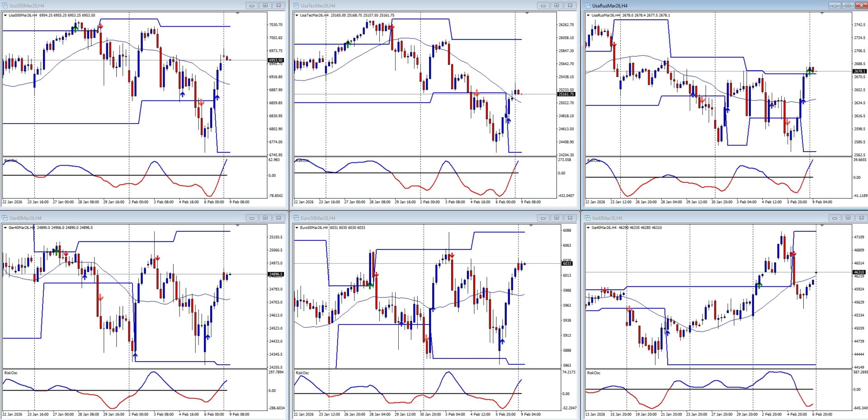Screen dimensions: 868x420
Task: Activate the UsaTecMar26,H4 window title bar
Action: point(407,6)
